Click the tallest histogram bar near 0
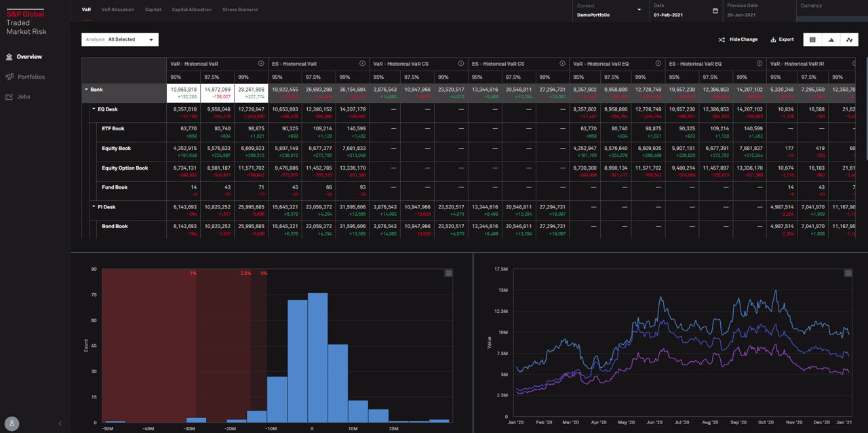868x433 pixels. 318,358
